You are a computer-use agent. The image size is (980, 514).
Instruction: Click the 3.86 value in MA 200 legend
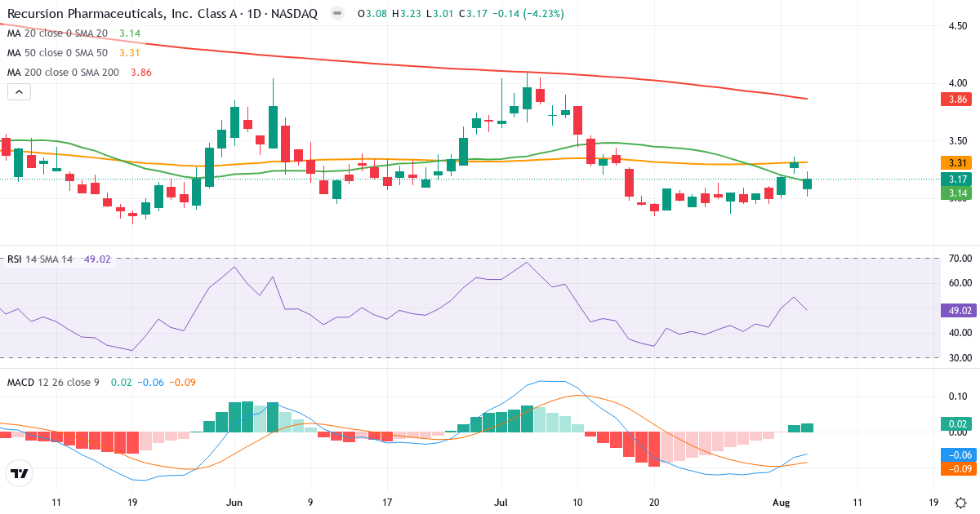point(140,73)
